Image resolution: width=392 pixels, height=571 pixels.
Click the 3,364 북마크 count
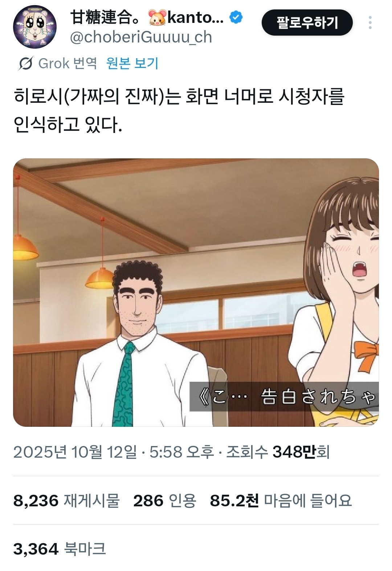60,548
